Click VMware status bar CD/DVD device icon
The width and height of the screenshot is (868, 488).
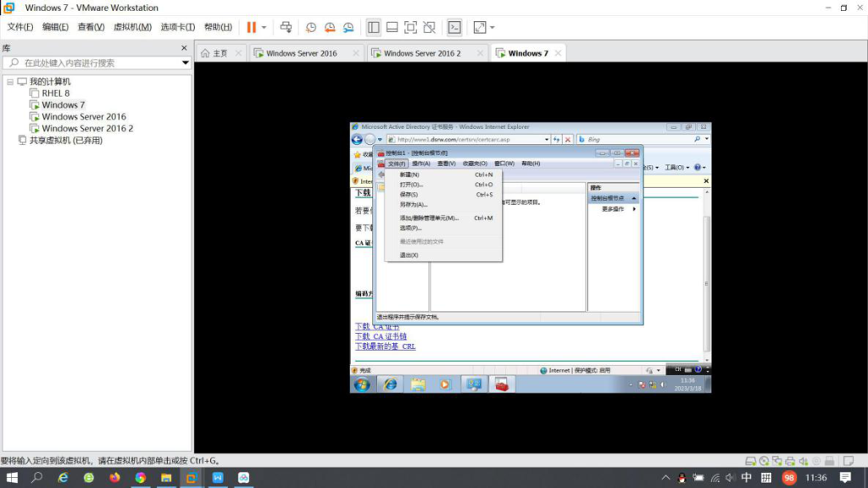coord(764,461)
